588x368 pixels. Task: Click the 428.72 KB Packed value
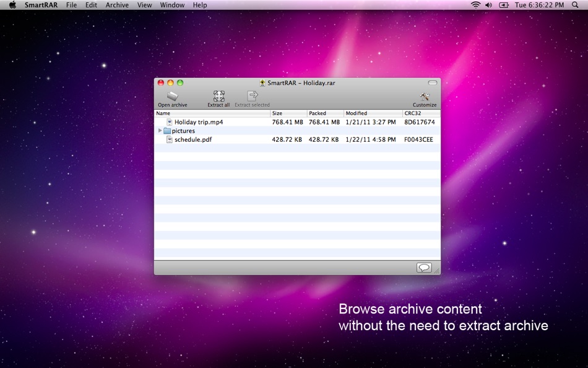click(324, 139)
